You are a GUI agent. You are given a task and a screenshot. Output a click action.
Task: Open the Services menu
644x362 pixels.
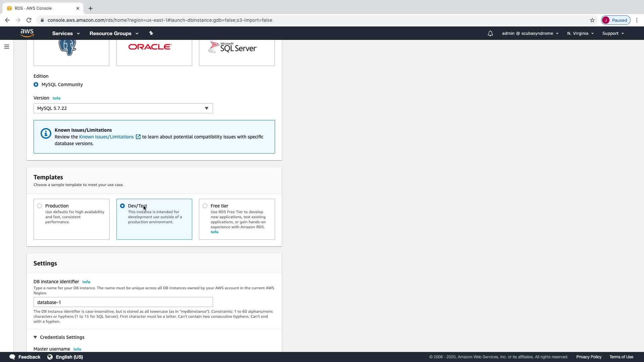tap(66, 34)
